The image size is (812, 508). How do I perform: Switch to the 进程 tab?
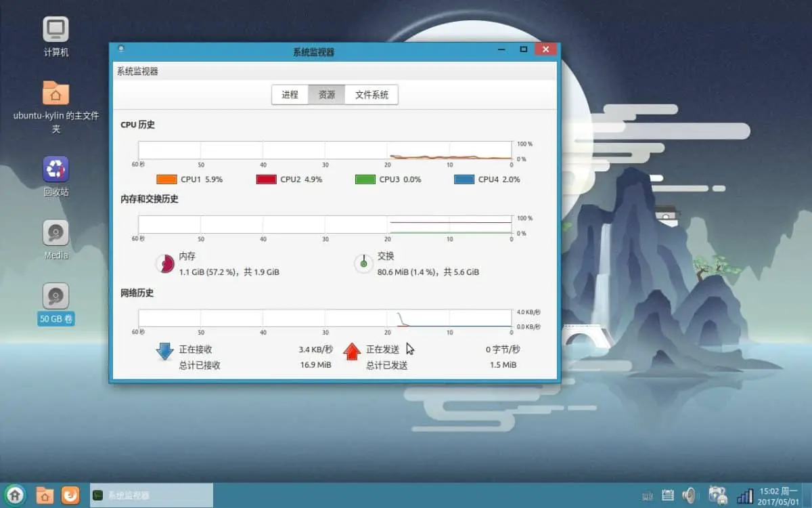pos(290,95)
